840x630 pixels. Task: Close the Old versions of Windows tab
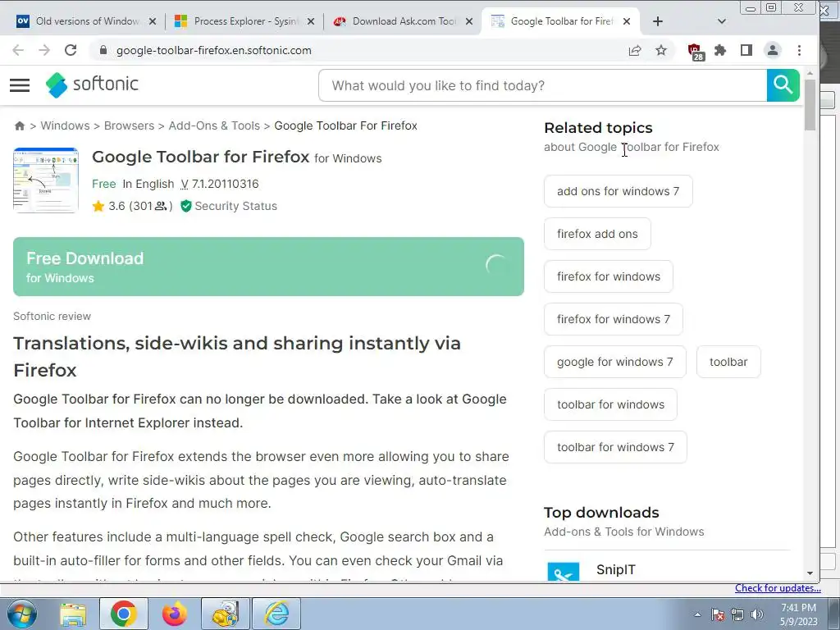(153, 21)
